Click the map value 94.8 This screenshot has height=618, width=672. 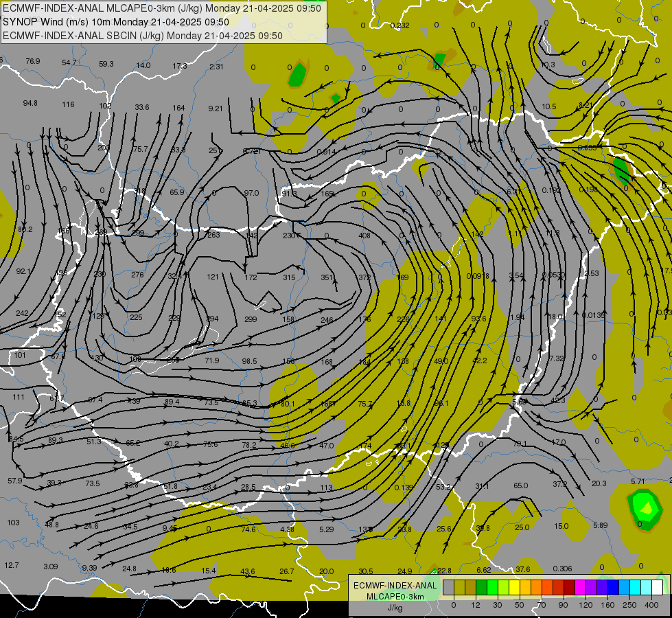click(x=30, y=104)
